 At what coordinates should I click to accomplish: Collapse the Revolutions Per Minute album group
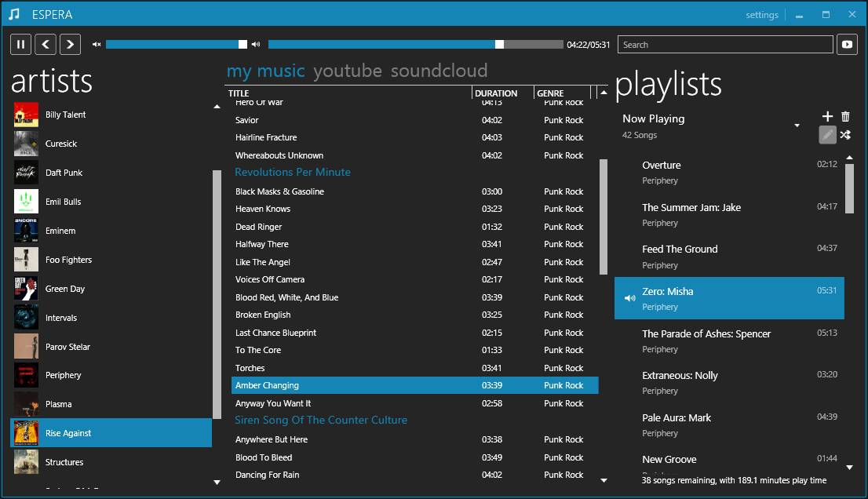tap(293, 173)
